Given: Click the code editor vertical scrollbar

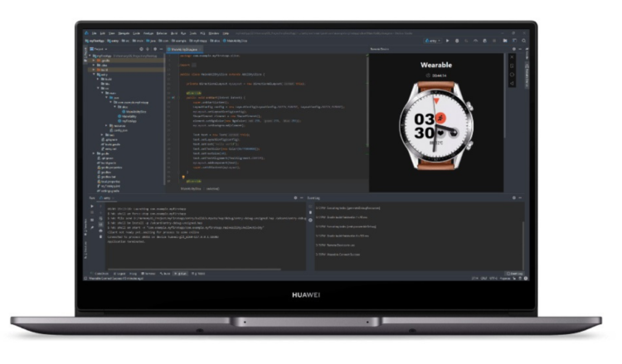Looking at the screenshot, I should (x=367, y=101).
